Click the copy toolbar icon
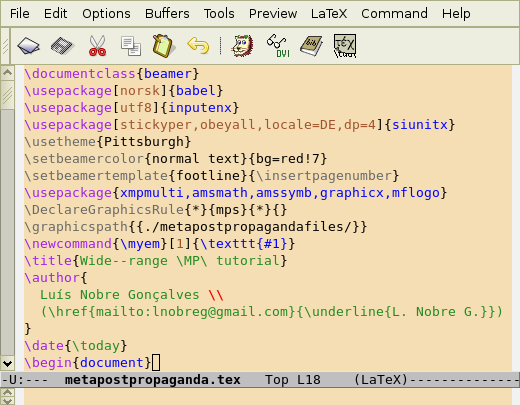Image resolution: width=520 pixels, height=405 pixels. pos(131,46)
